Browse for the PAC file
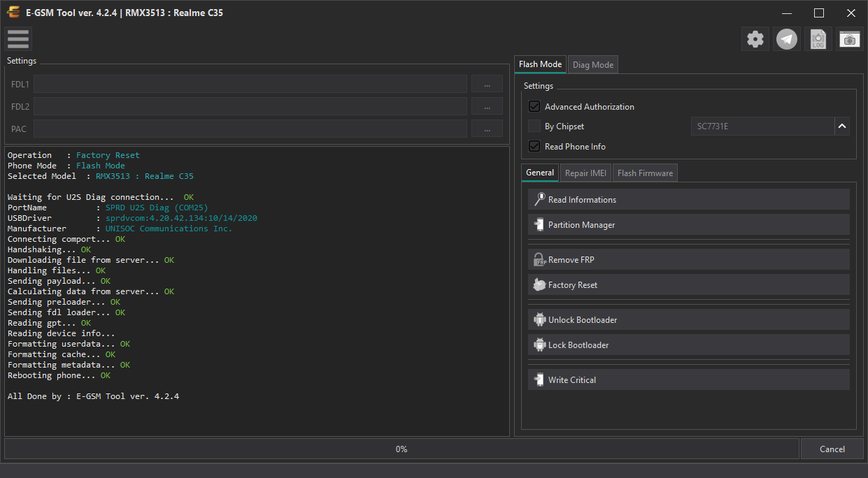The width and height of the screenshot is (868, 478). tap(487, 129)
